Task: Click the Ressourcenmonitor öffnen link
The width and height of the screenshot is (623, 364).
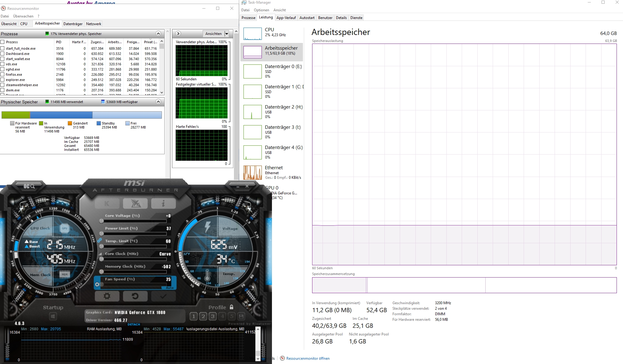Action: (x=308, y=358)
